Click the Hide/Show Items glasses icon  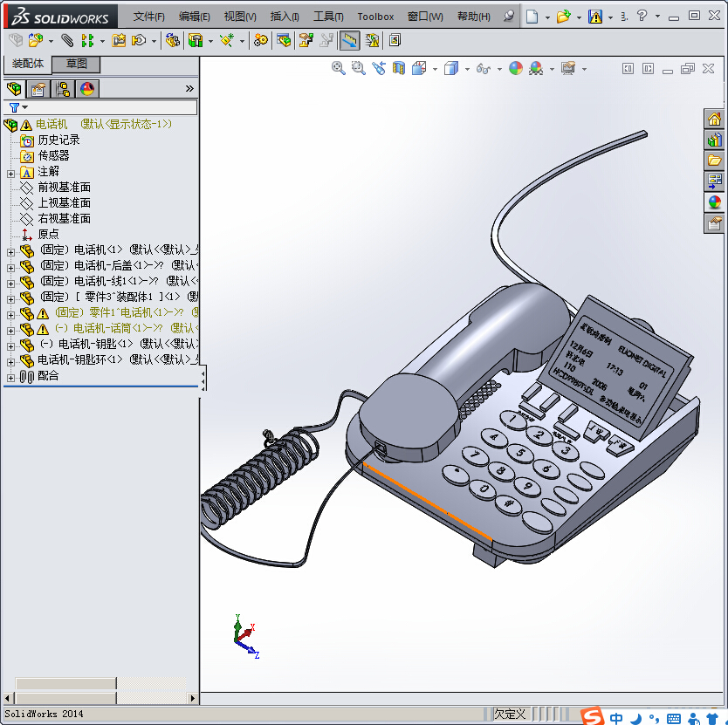pos(484,69)
